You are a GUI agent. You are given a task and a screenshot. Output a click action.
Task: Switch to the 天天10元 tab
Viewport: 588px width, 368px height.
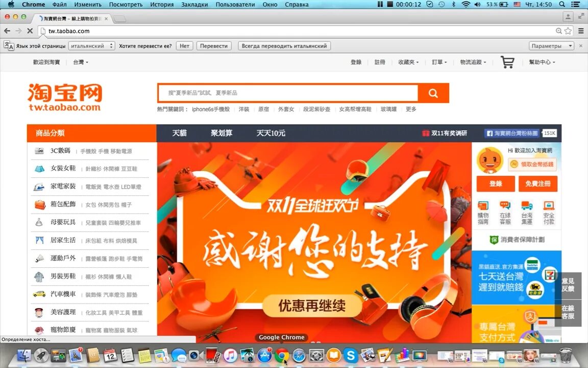(271, 133)
